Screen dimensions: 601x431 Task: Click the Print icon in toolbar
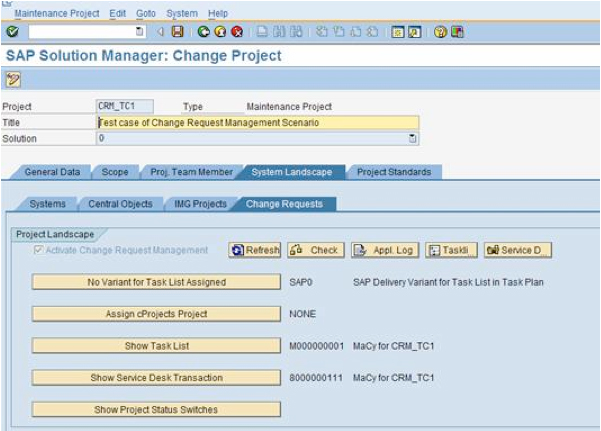click(262, 31)
